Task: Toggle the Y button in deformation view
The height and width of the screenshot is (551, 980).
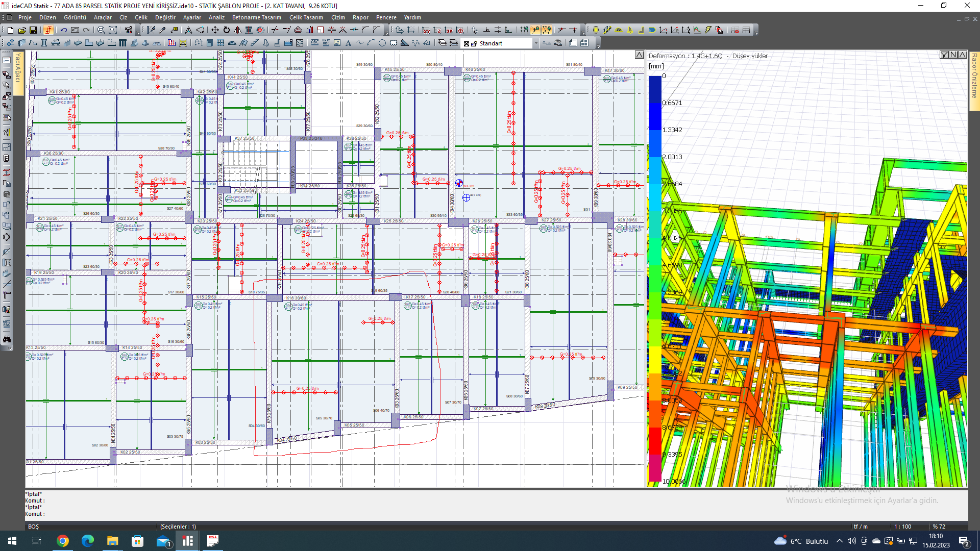Action: tap(944, 55)
